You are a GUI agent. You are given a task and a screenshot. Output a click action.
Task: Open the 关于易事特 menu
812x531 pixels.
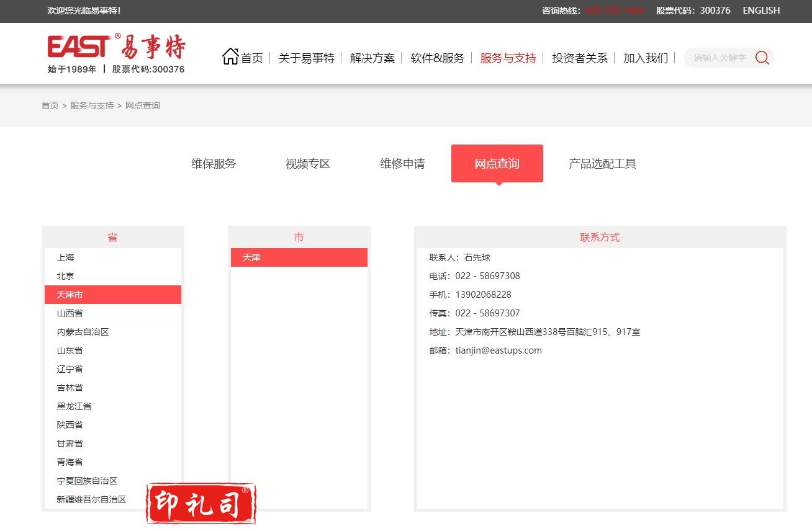click(x=306, y=58)
